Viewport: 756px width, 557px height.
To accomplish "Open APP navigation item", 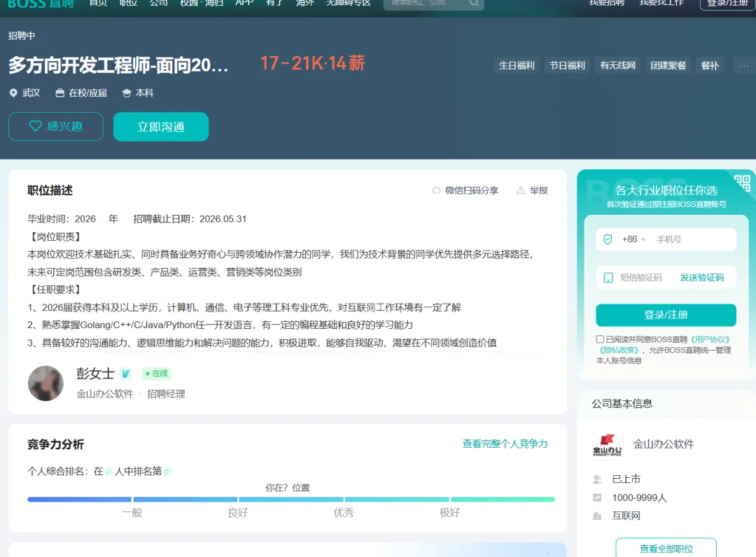I will pyautogui.click(x=244, y=3).
